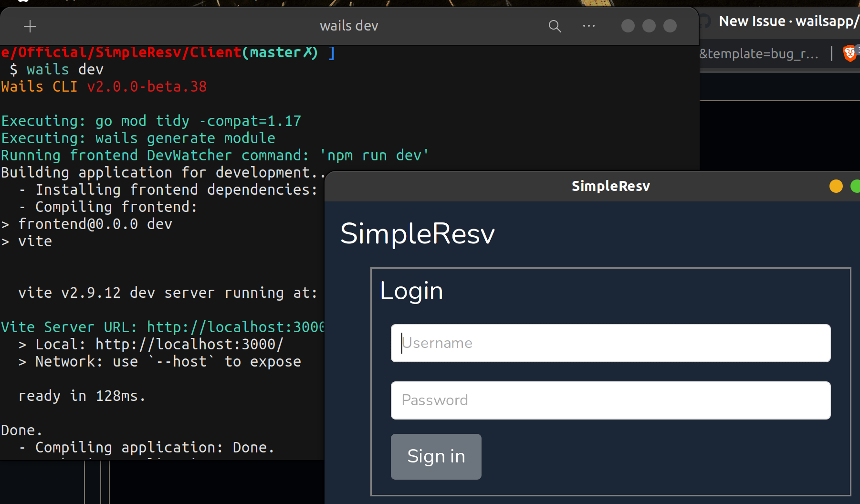Open a new terminal tab with the plus icon
Image resolution: width=860 pixels, height=504 pixels.
coord(30,26)
